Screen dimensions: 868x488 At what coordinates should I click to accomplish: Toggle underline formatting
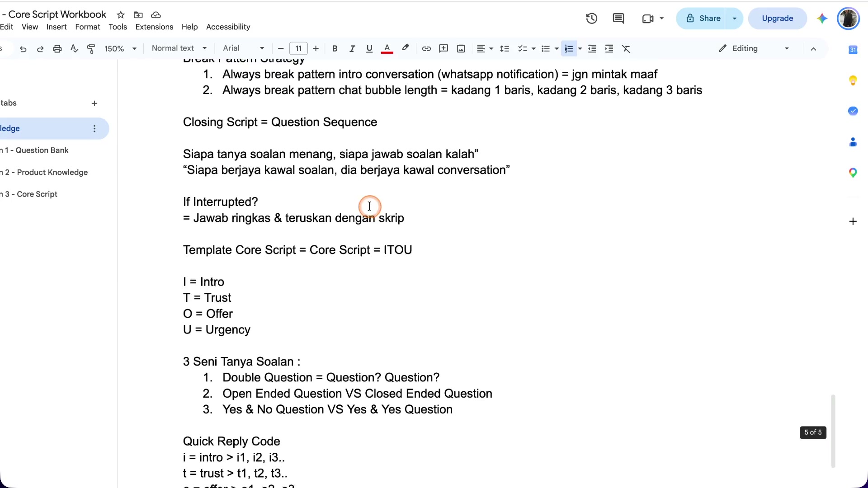(x=369, y=49)
